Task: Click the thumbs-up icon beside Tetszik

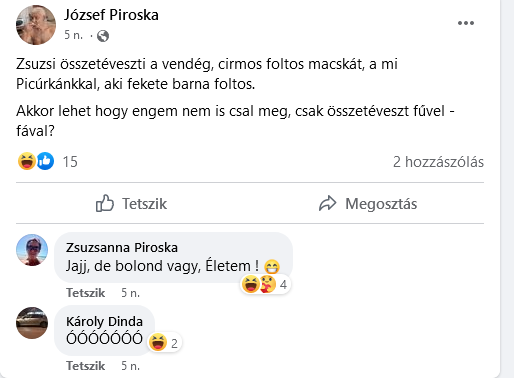Action: click(x=105, y=203)
